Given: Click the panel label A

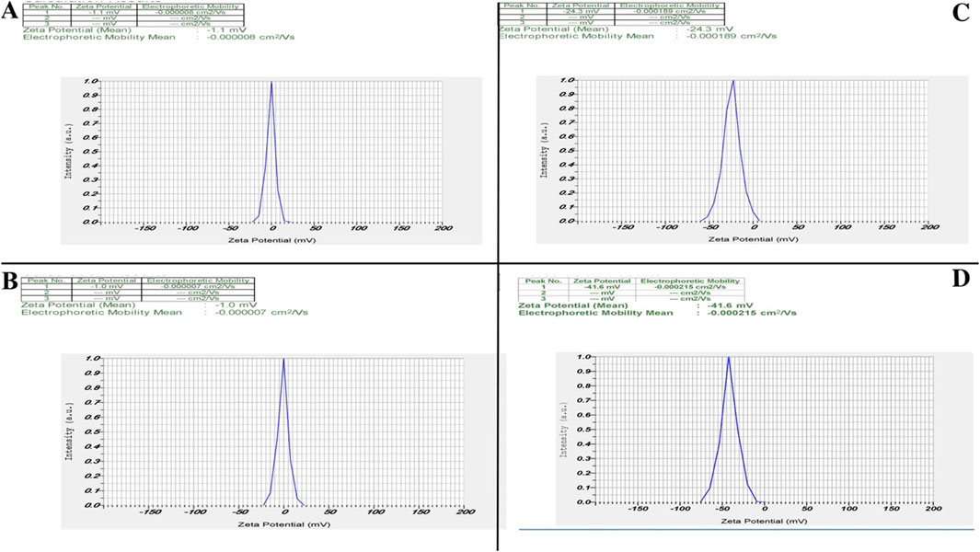Looking at the screenshot, I should (9, 11).
